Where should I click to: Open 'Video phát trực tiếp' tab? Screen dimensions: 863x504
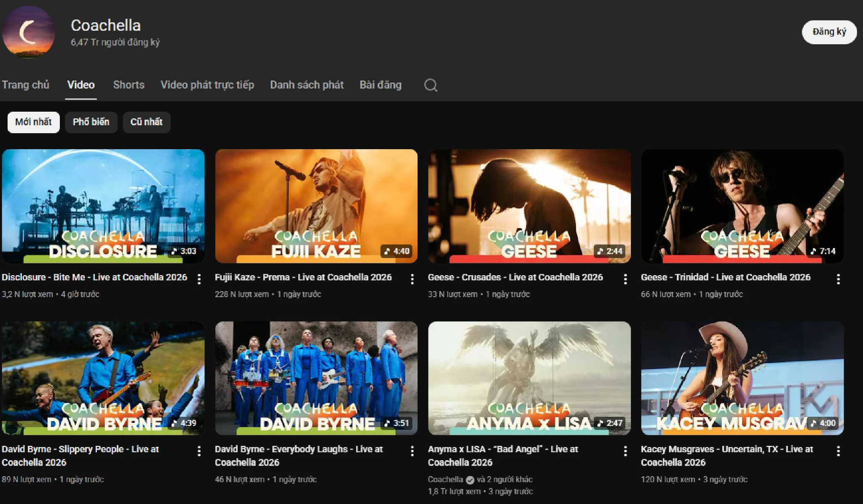click(207, 85)
